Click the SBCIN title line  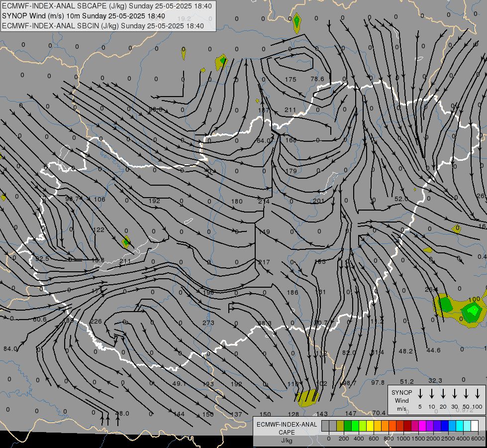coord(103,26)
